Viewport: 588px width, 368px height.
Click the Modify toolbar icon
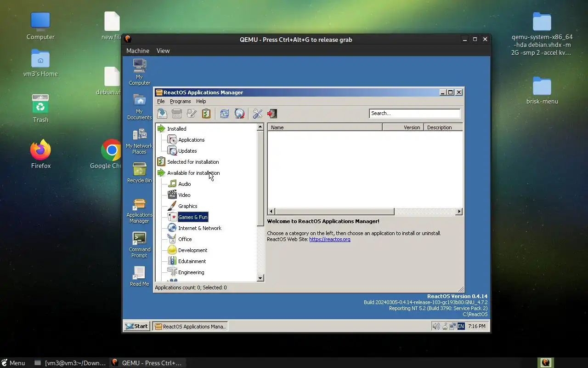pos(192,114)
